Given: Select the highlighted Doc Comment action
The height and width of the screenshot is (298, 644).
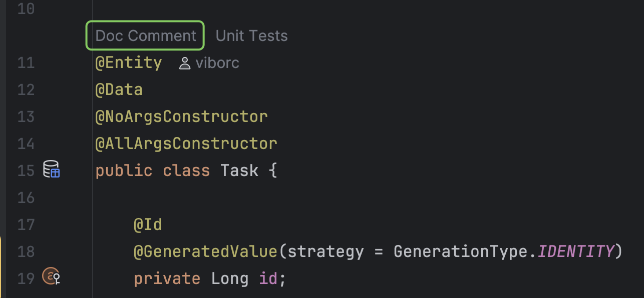Looking at the screenshot, I should 145,35.
